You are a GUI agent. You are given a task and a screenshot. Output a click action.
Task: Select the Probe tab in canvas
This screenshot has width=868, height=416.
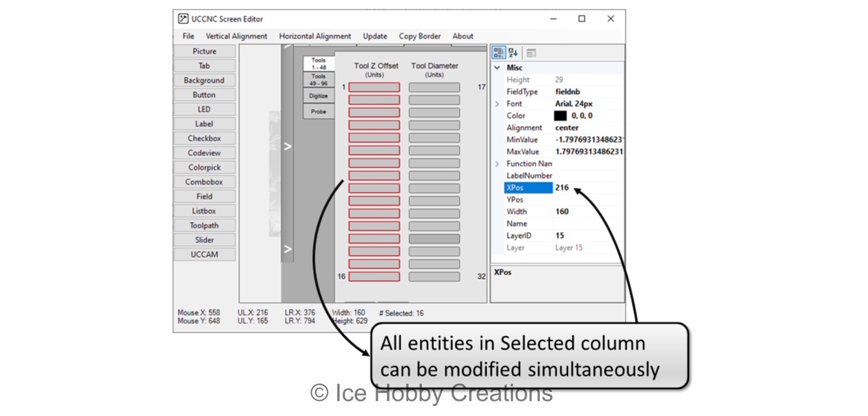click(x=319, y=112)
